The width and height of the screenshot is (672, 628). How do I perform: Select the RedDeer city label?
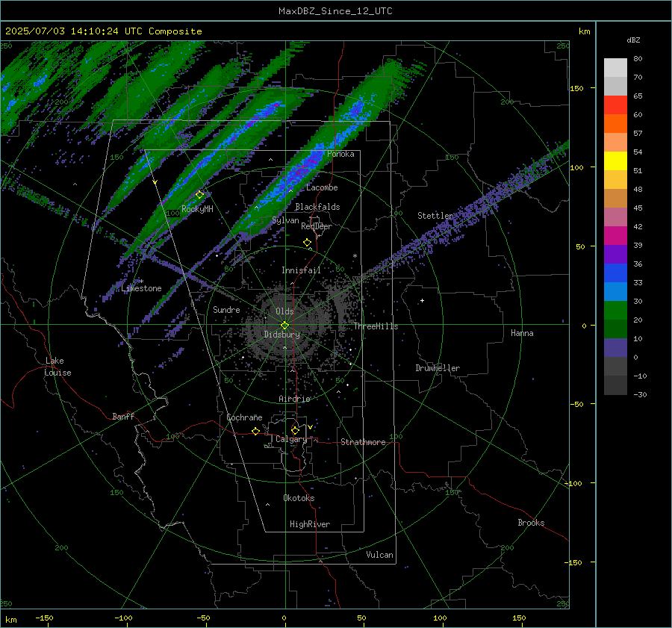[317, 226]
